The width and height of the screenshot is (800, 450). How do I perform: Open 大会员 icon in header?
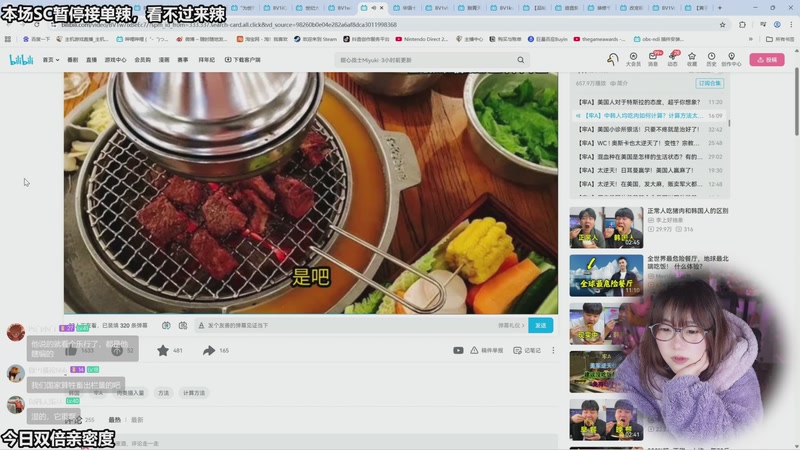tap(633, 59)
